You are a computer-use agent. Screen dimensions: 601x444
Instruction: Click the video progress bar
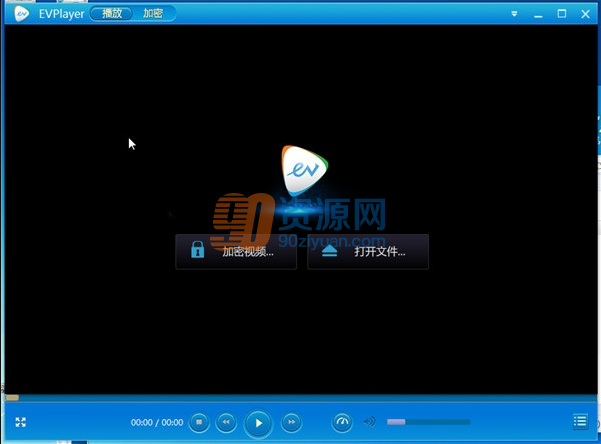click(300, 398)
